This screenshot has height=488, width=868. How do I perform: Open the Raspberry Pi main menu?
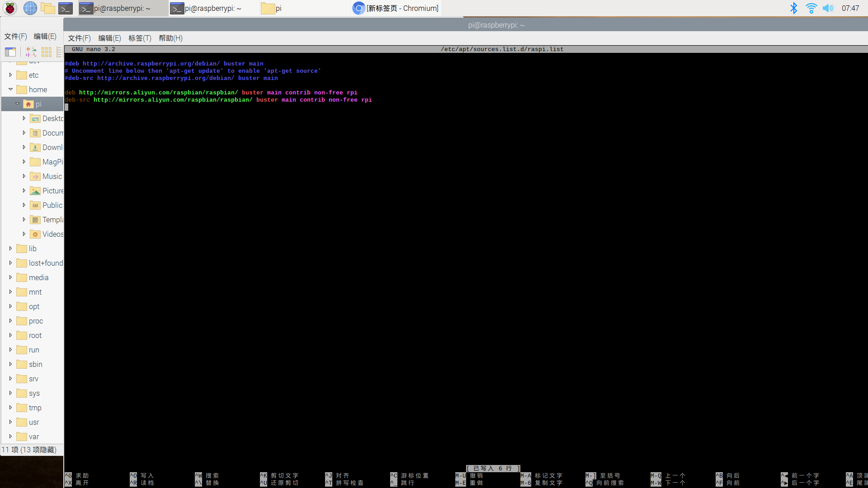(x=10, y=8)
